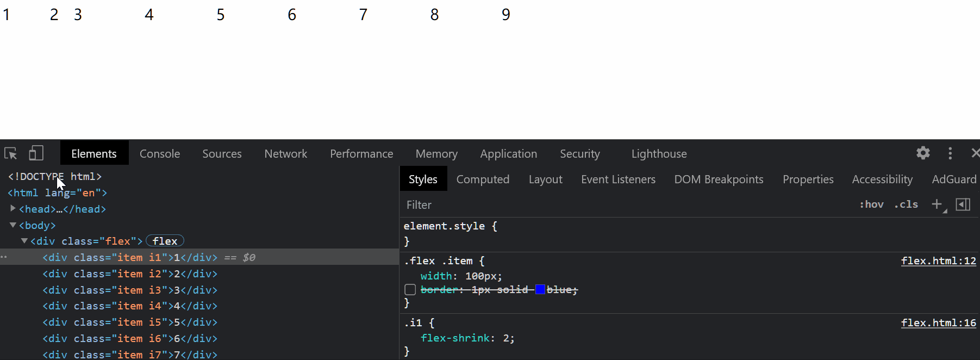Toggle the .cls element classes button
The height and width of the screenshot is (360, 980).
click(906, 204)
